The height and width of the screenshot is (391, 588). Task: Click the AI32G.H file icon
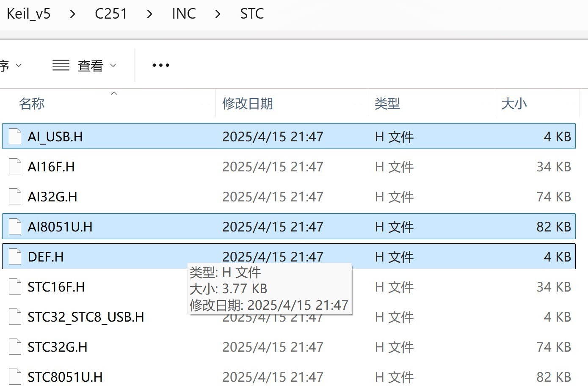click(x=15, y=197)
